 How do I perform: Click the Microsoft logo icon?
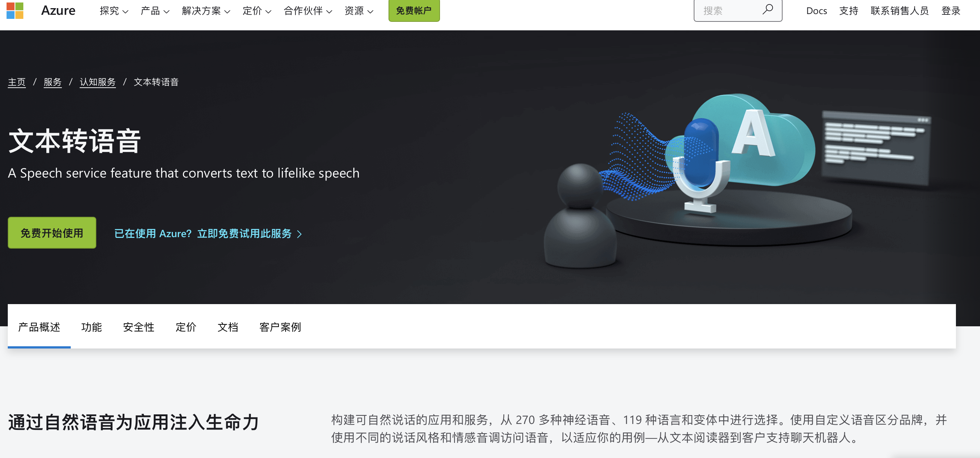(15, 10)
